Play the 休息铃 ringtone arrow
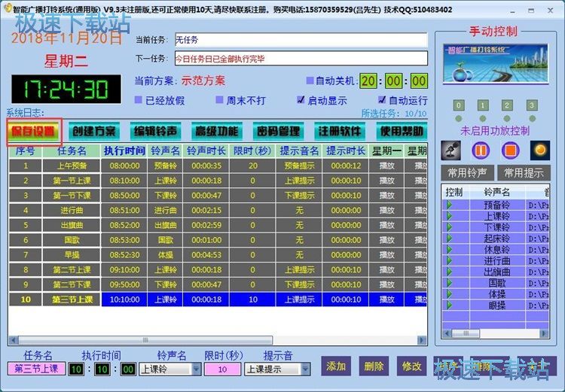 (449, 250)
